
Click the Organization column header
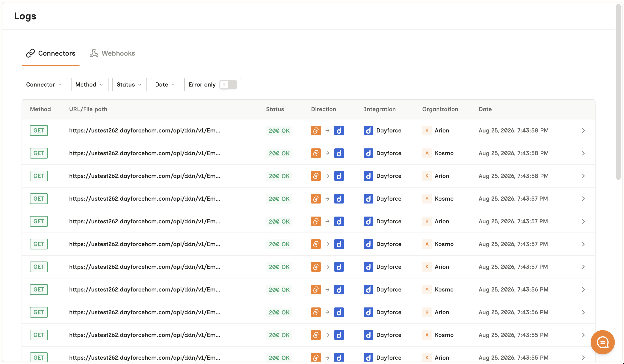click(440, 109)
